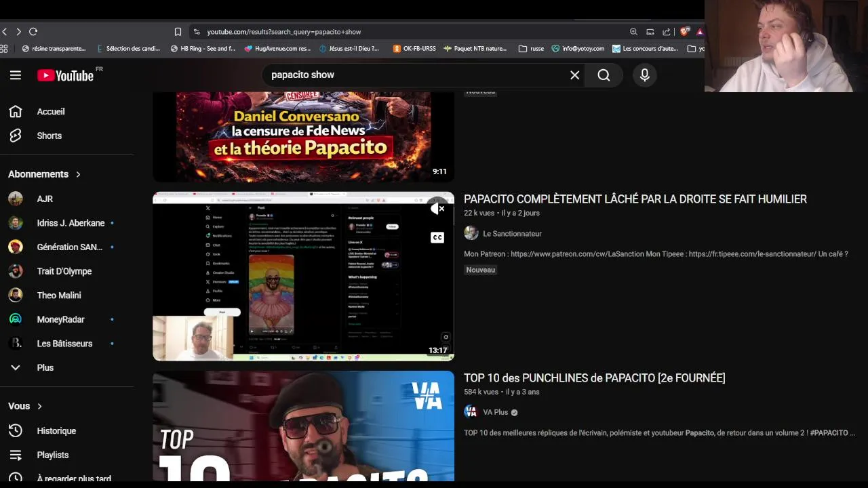Open VA Plus channel name

(x=495, y=412)
